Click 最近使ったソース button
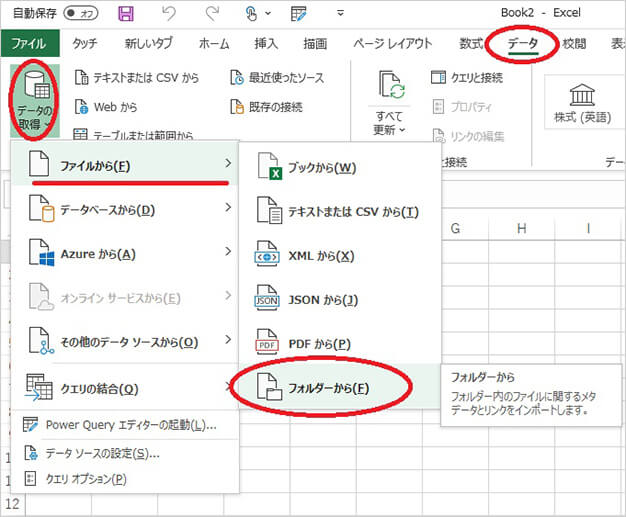Image resolution: width=626 pixels, height=517 pixels. click(x=277, y=78)
